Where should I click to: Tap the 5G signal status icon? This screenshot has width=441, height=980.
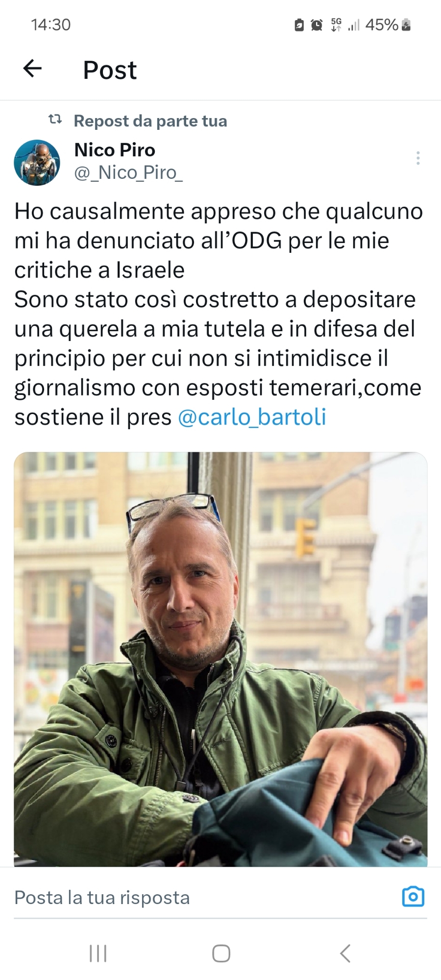click(x=336, y=24)
